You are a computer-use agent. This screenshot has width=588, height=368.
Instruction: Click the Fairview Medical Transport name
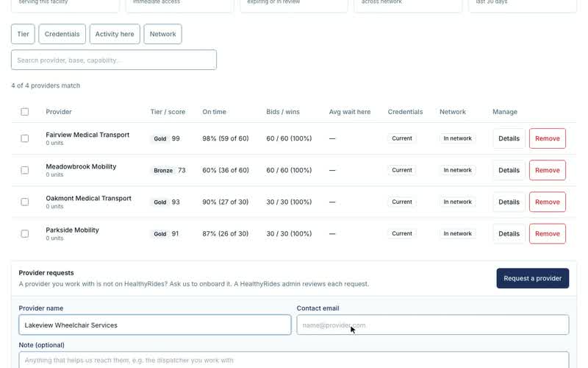point(87,135)
